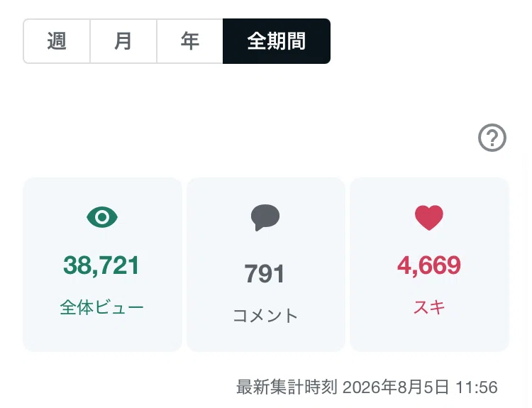Image resolution: width=532 pixels, height=408 pixels.
Task: Click the date 2026年8月5日 11:56
Action: click(420, 387)
